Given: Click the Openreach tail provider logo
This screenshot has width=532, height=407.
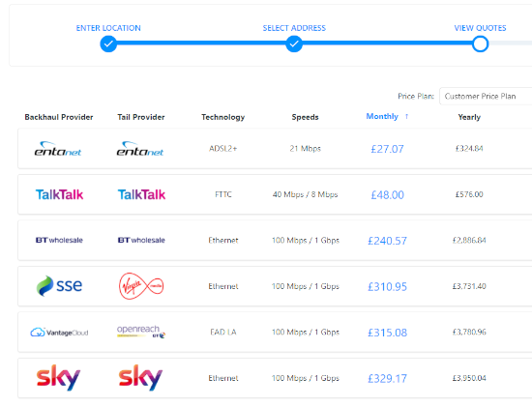Looking at the screenshot, I should pos(141,332).
